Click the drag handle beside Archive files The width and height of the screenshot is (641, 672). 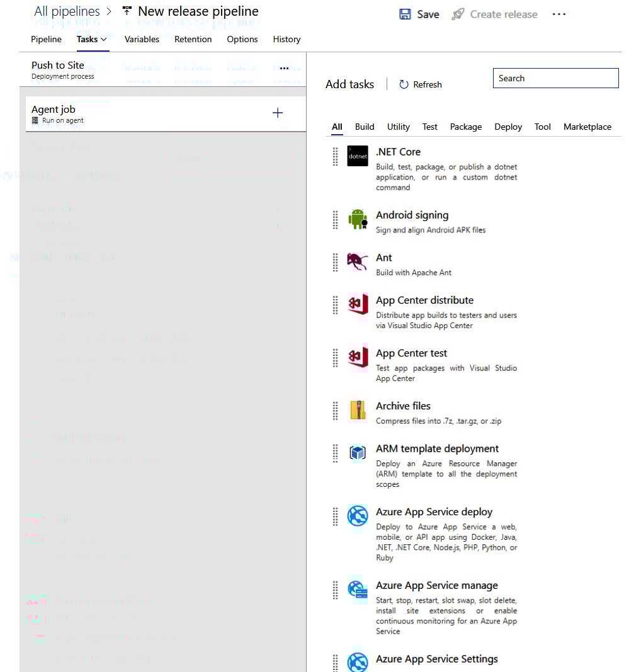(x=336, y=410)
